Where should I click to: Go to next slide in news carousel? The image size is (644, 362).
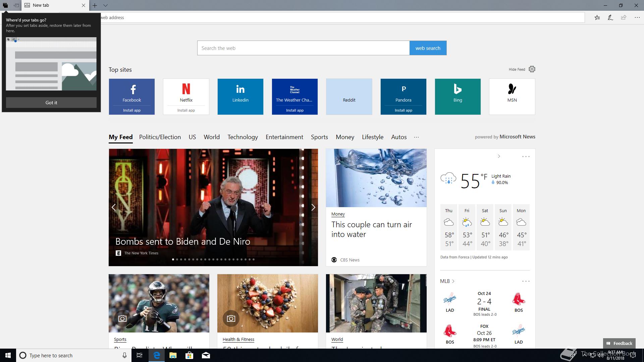(313, 207)
